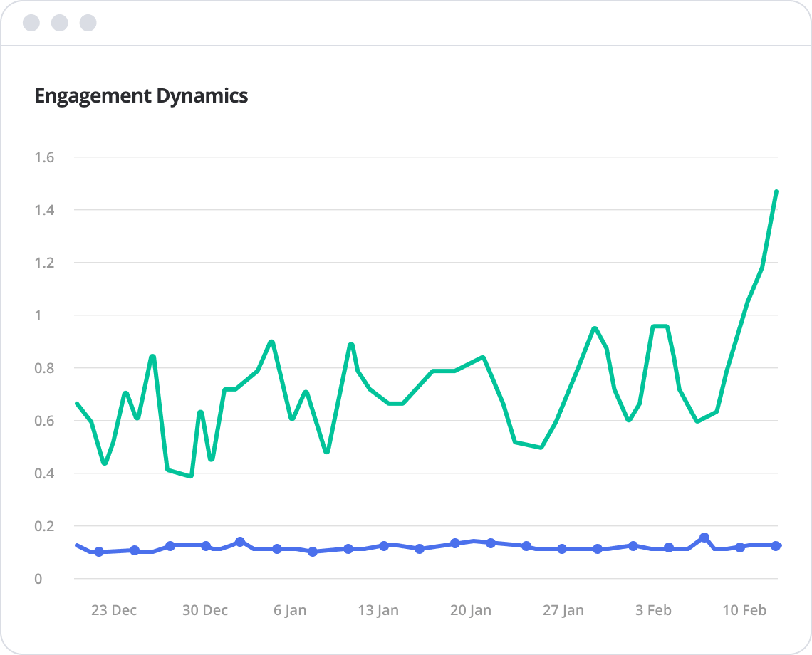
Task: Click the 30 Dec axis label
Action: pos(205,610)
